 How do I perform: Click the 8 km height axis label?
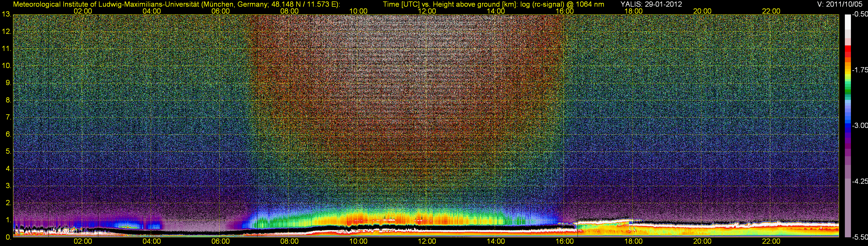(x=8, y=100)
